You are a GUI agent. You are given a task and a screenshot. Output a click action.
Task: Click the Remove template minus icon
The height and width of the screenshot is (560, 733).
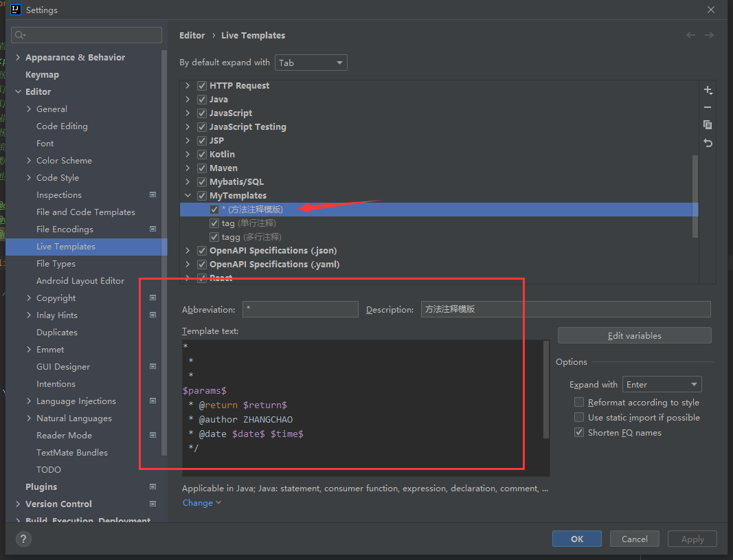point(708,107)
